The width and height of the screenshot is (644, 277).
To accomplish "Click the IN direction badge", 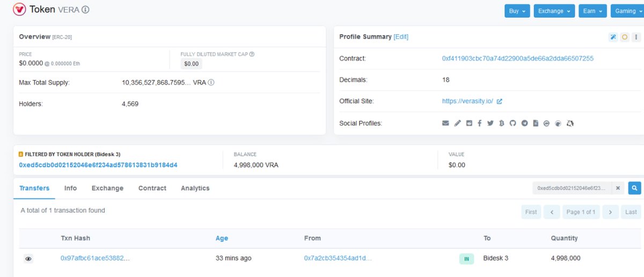I will point(466,259).
